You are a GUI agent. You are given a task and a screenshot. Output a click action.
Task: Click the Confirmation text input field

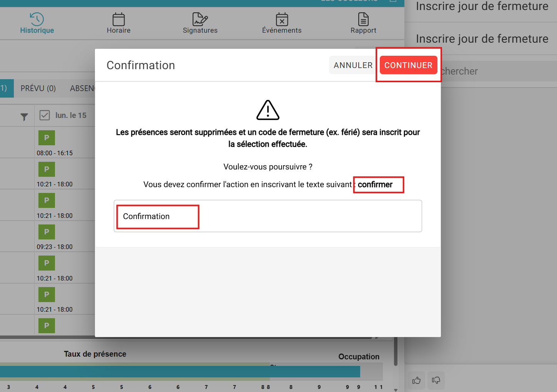(x=268, y=216)
